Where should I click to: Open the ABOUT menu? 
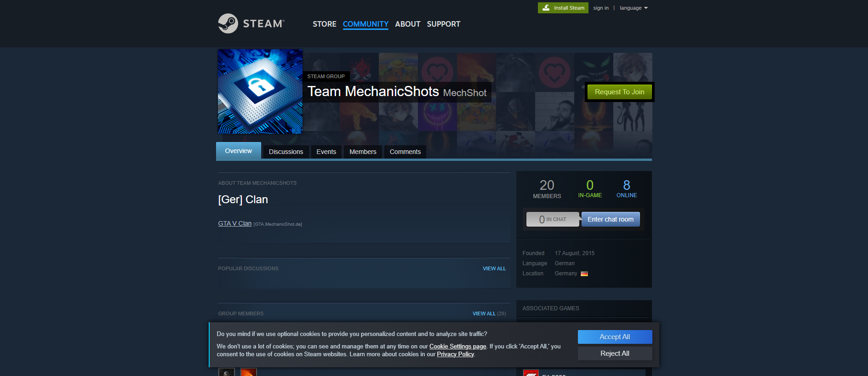(x=408, y=24)
